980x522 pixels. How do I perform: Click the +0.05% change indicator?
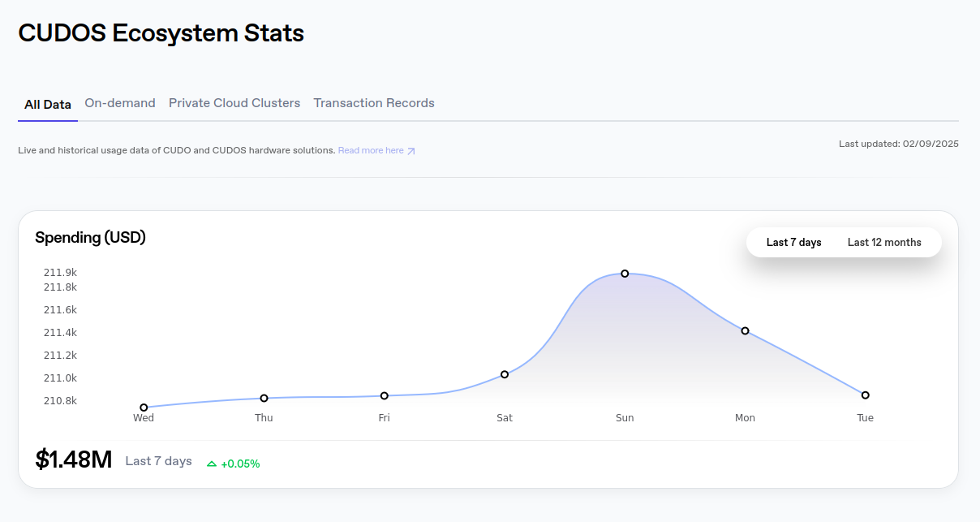coord(239,464)
